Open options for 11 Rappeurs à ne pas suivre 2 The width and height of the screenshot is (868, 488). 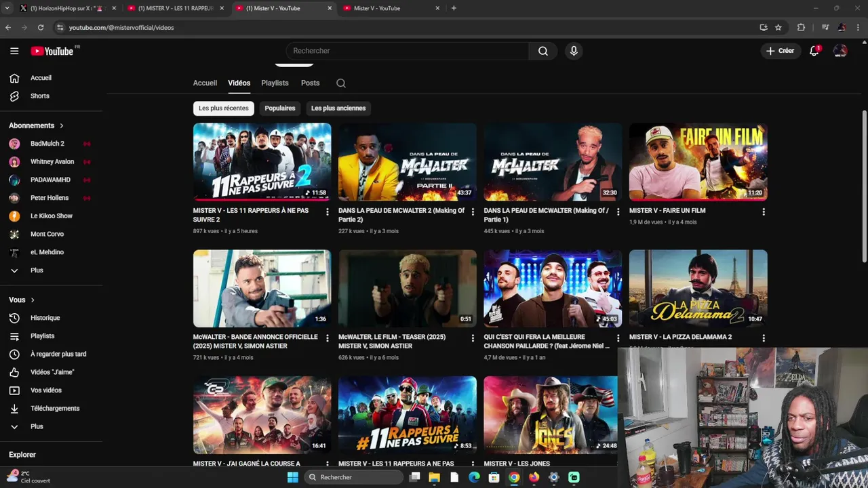point(328,211)
